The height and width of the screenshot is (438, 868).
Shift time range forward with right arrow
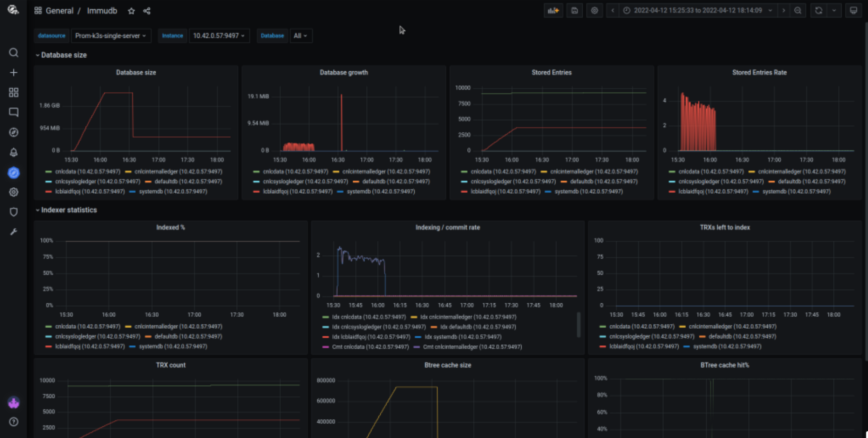[x=783, y=10]
